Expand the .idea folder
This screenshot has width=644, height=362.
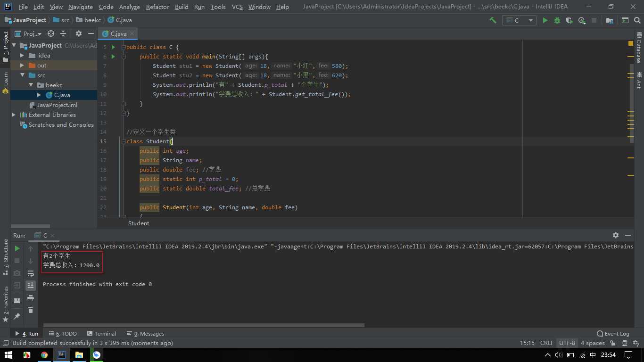[22, 55]
